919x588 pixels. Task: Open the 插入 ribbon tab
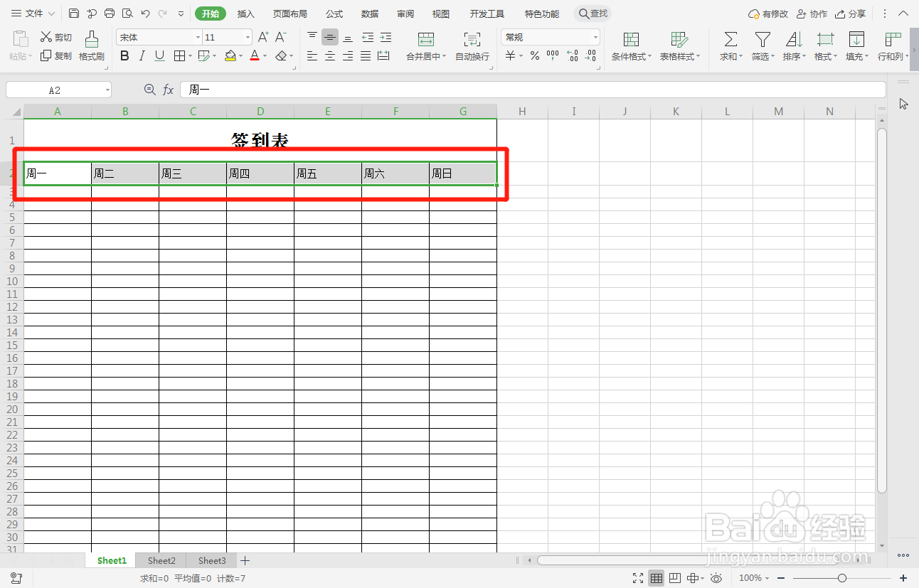[245, 14]
